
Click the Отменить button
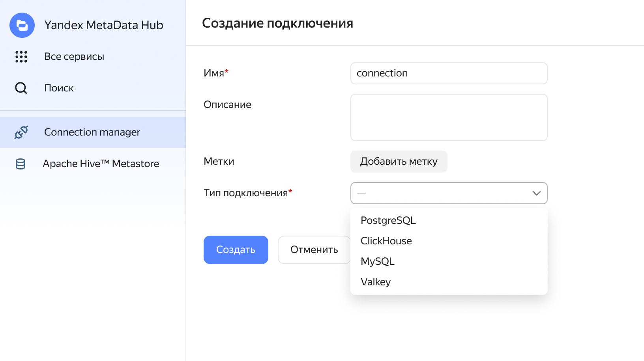[x=314, y=250]
